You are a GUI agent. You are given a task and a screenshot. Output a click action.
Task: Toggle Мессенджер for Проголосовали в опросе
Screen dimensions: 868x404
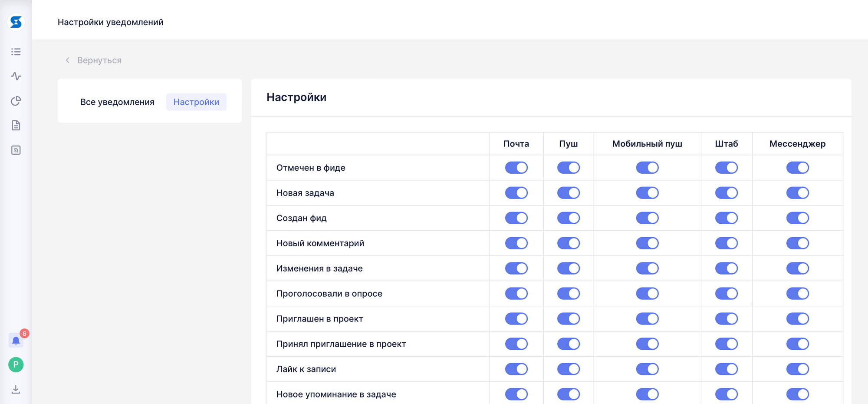pos(798,294)
